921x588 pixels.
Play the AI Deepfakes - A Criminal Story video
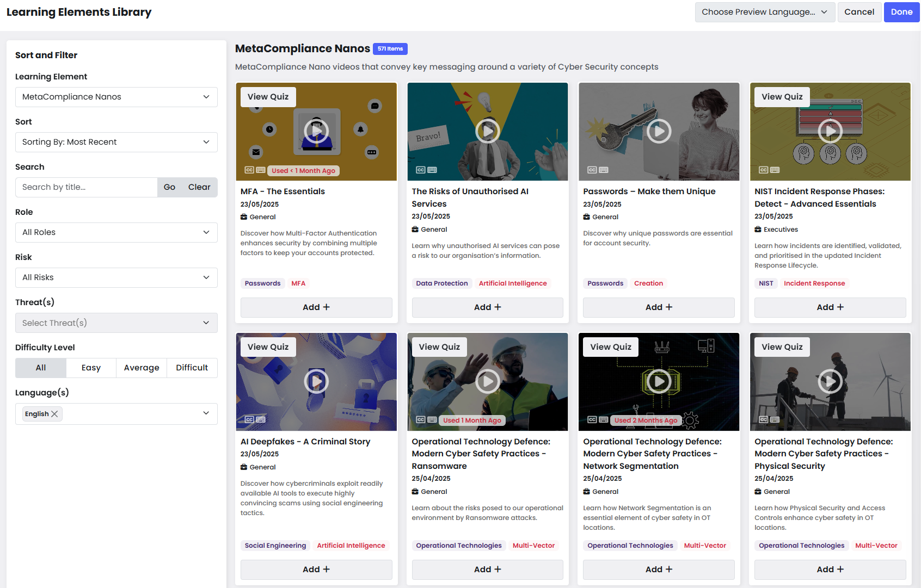[x=316, y=381]
